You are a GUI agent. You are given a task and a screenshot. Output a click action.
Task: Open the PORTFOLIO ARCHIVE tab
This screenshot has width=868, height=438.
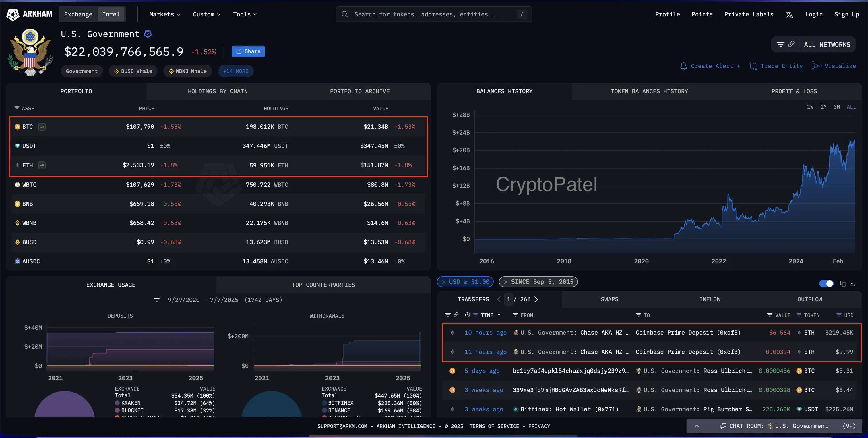360,91
